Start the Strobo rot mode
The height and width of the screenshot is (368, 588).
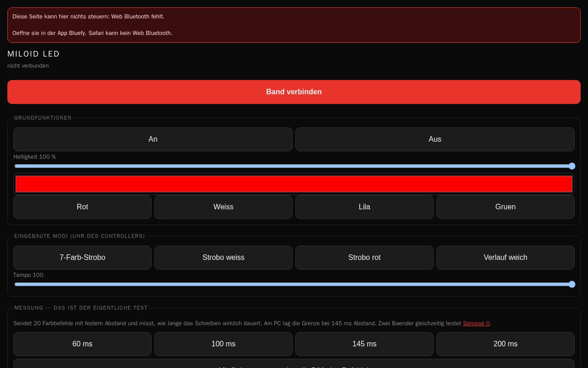pos(364,258)
